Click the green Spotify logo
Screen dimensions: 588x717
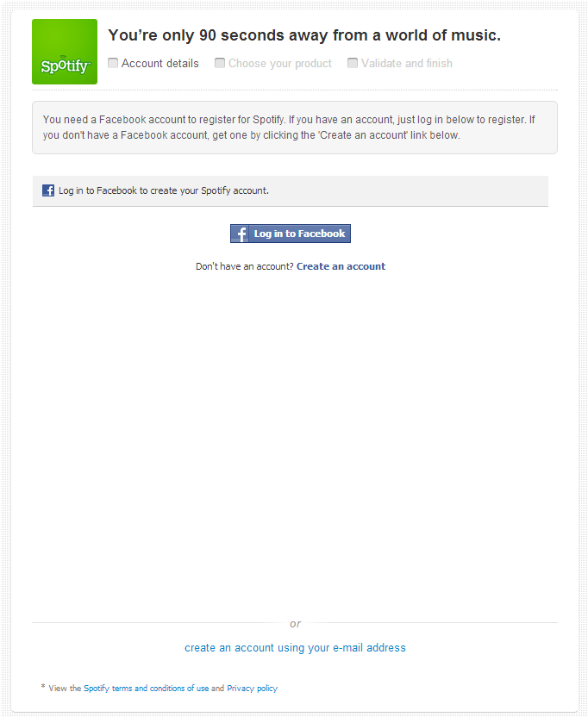pyautogui.click(x=65, y=52)
